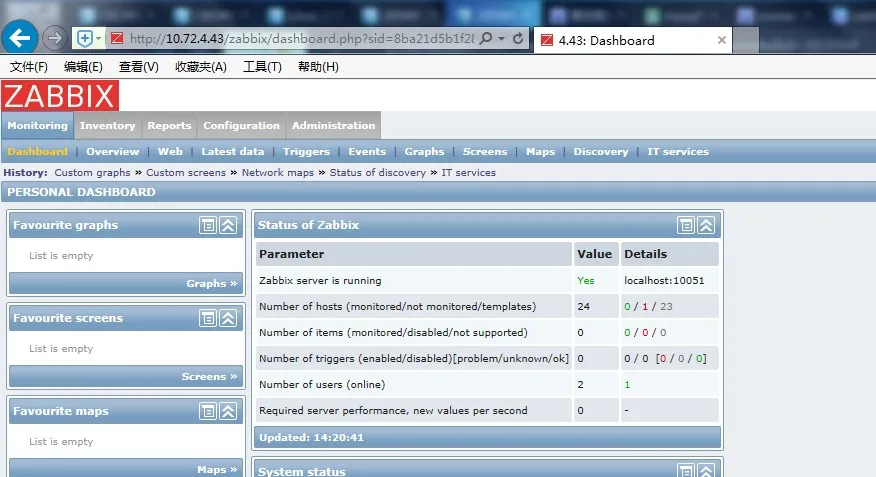Switch to the Monitoring tab
The height and width of the screenshot is (477, 876).
pos(37,125)
